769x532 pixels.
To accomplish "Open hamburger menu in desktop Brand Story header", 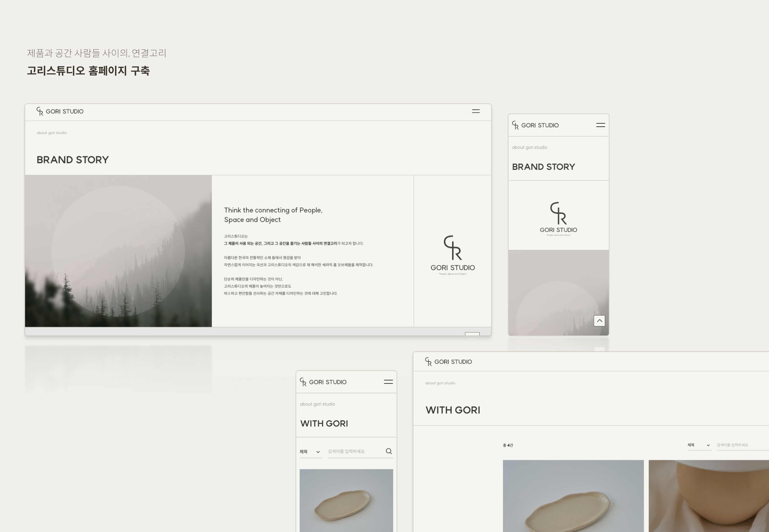I will point(476,111).
